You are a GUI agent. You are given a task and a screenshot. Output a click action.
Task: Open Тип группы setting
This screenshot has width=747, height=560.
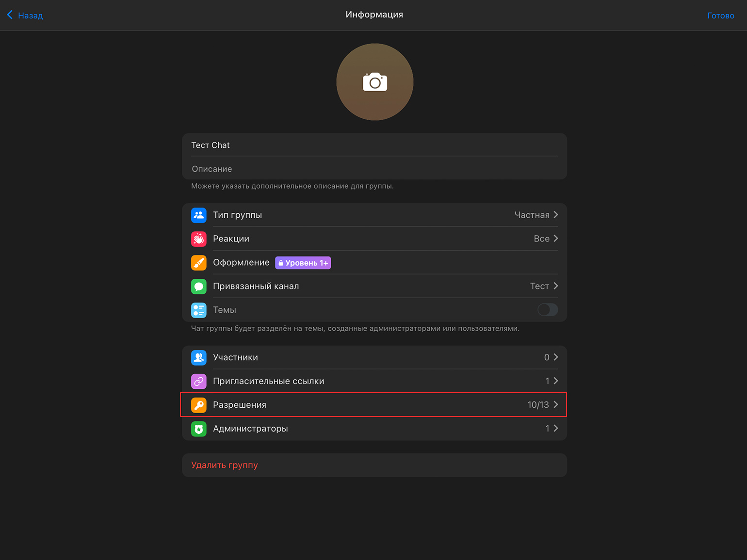(x=374, y=215)
